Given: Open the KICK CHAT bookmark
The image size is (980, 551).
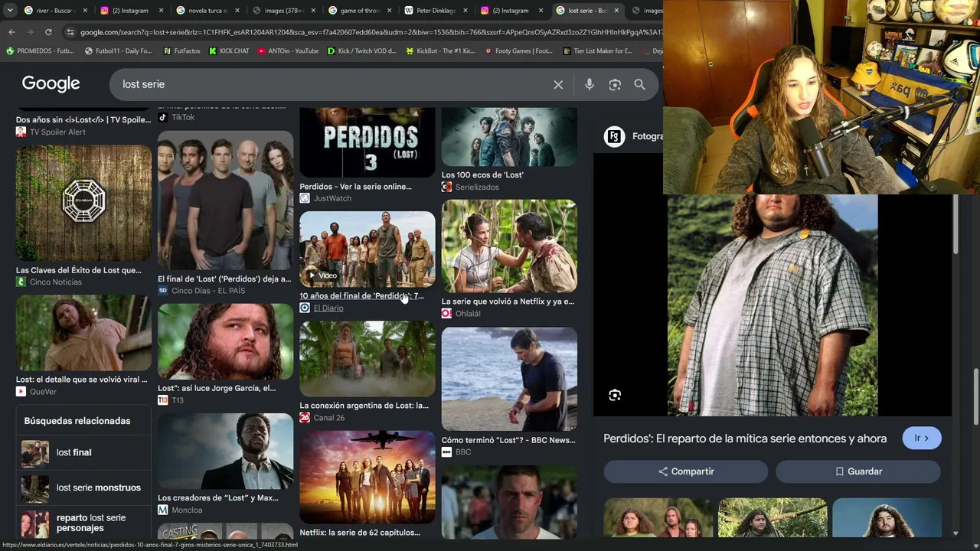Looking at the screenshot, I should tap(230, 51).
